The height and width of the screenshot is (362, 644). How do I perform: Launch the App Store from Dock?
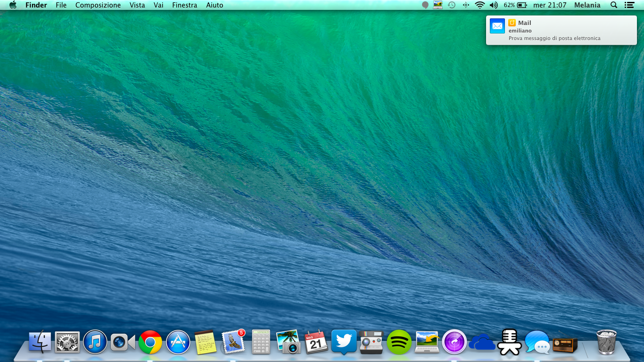(178, 342)
